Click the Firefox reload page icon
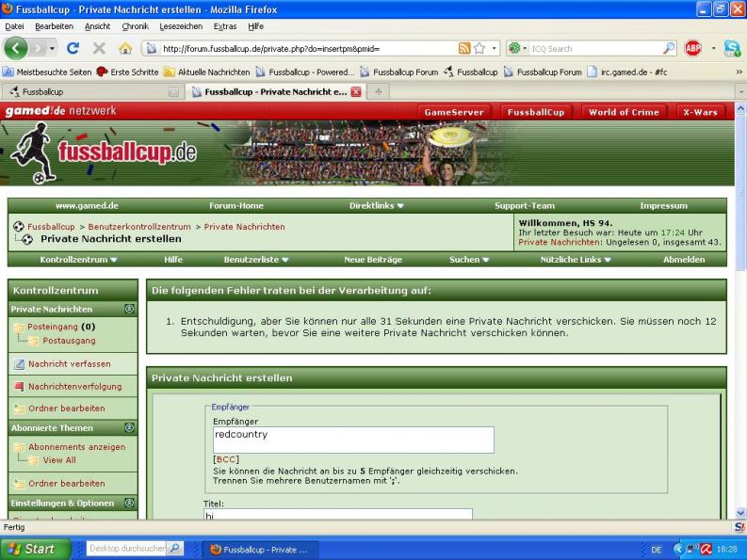This screenshot has width=747, height=560. click(73, 48)
